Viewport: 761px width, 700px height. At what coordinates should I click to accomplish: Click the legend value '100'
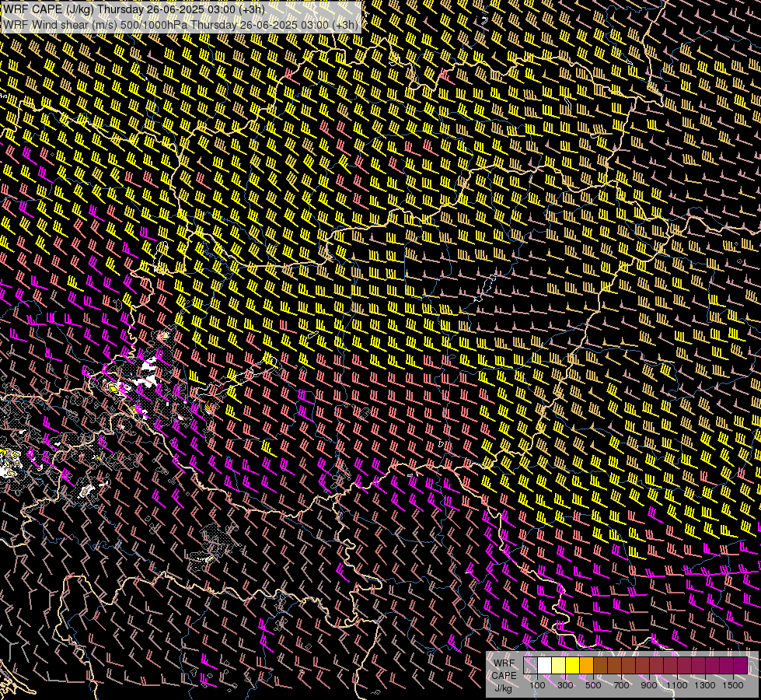tap(537, 685)
